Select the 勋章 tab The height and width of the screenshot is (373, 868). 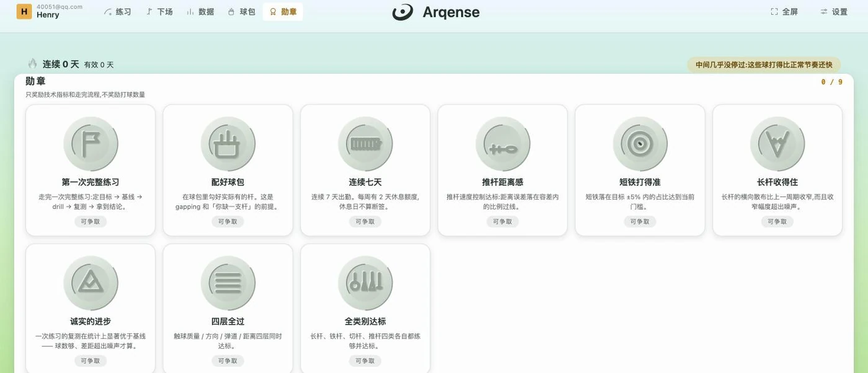(x=283, y=12)
